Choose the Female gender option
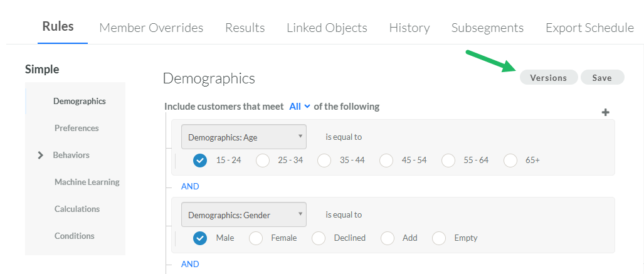644x274 pixels. coord(256,238)
